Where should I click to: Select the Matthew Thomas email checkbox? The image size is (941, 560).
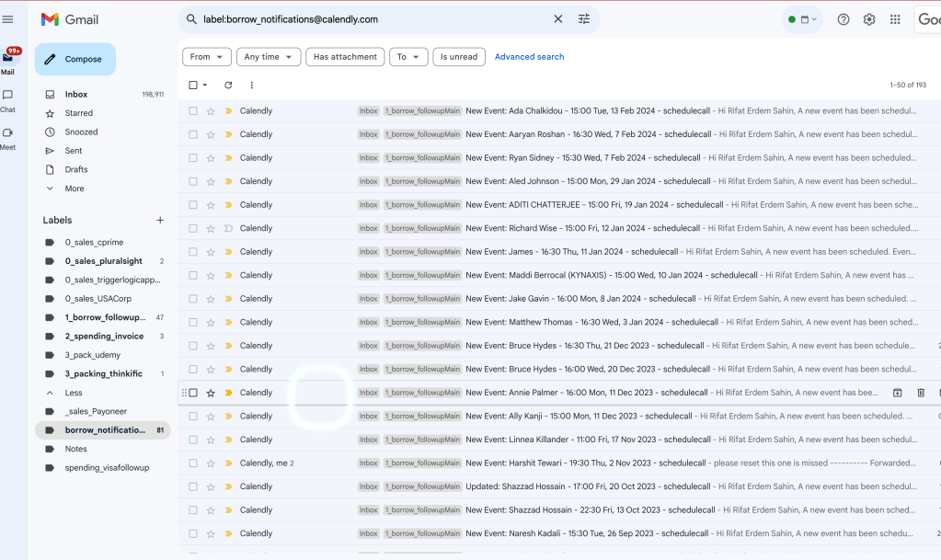click(x=192, y=323)
